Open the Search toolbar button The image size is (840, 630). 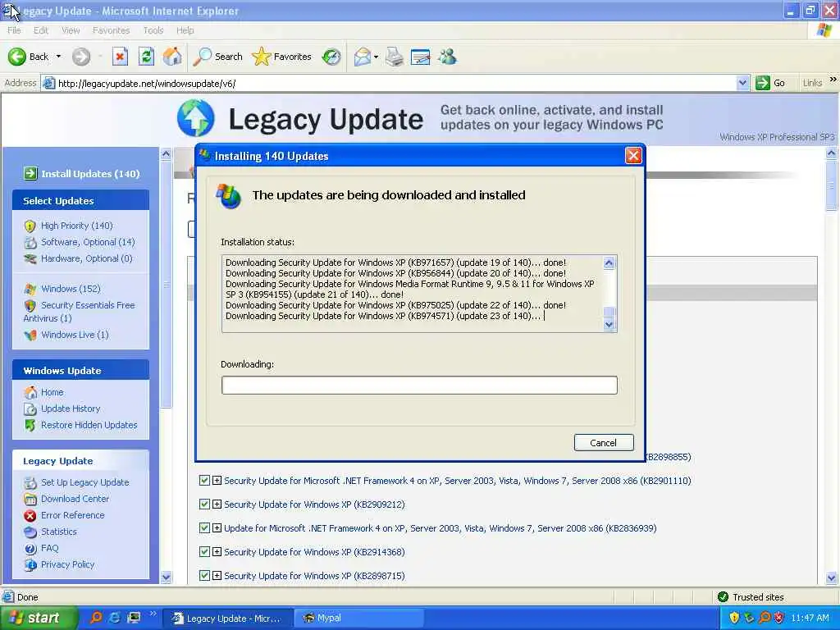218,57
